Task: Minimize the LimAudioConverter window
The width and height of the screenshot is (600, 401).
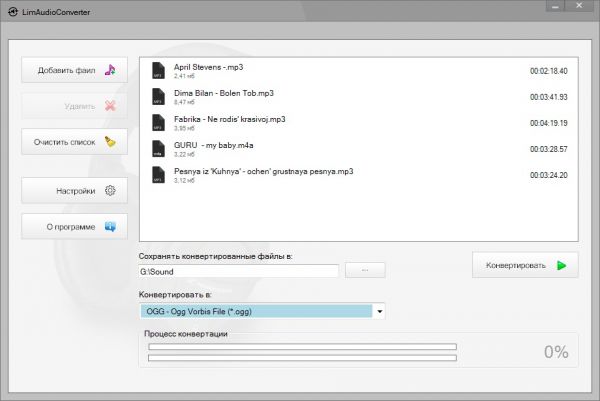Action: [555, 6]
